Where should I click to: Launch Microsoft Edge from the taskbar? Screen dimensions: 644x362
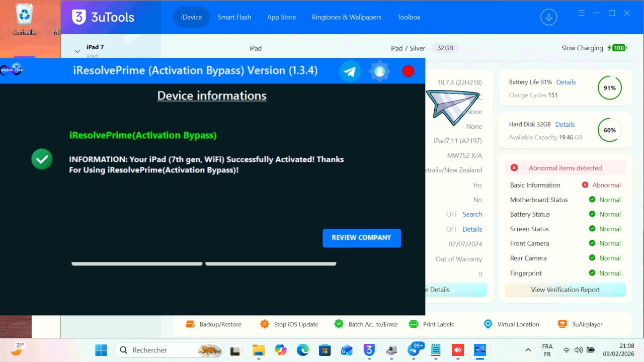tap(302, 350)
